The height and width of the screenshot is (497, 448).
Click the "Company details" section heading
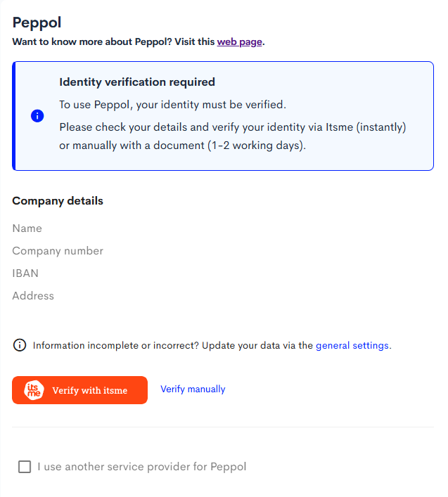[x=58, y=201]
